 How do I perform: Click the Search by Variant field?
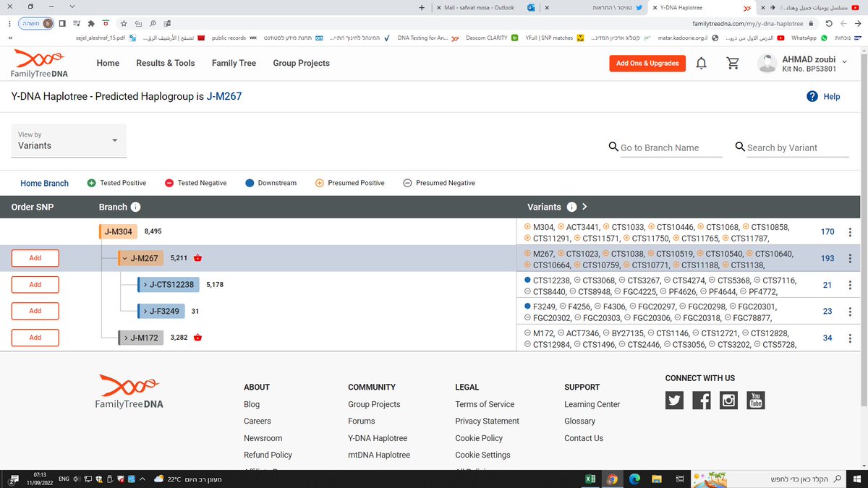(797, 147)
